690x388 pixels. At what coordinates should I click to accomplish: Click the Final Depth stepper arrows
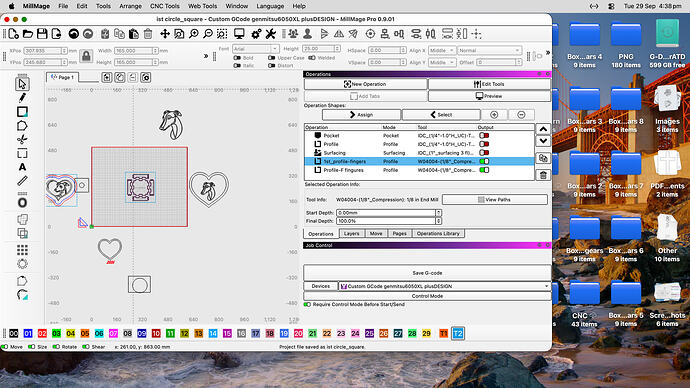[438, 221]
